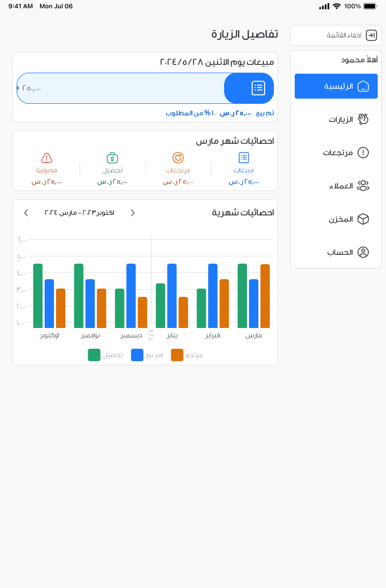Select العملاء in the sidebar
This screenshot has width=386, height=588.
pos(336,186)
